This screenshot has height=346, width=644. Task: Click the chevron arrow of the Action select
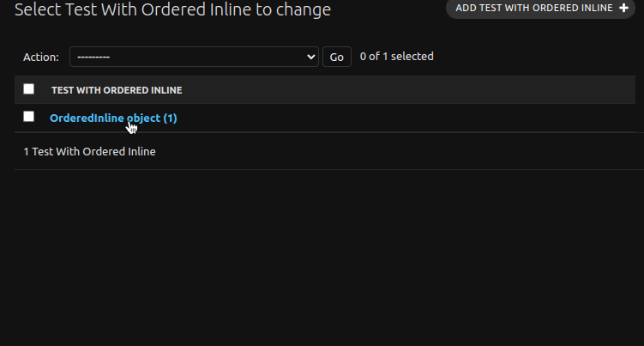point(310,57)
